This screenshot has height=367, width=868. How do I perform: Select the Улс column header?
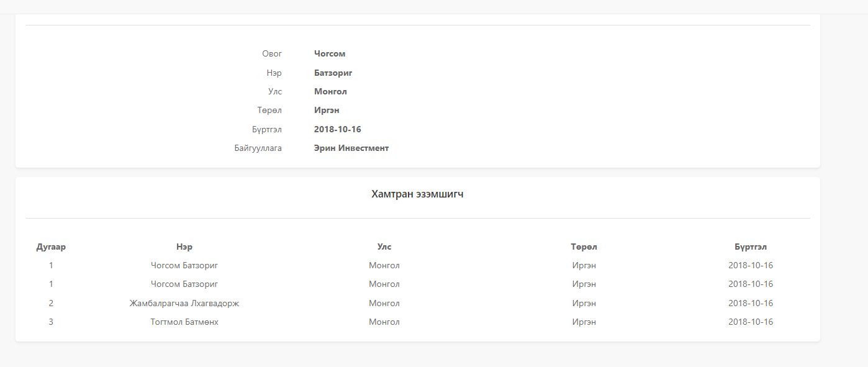[384, 247]
